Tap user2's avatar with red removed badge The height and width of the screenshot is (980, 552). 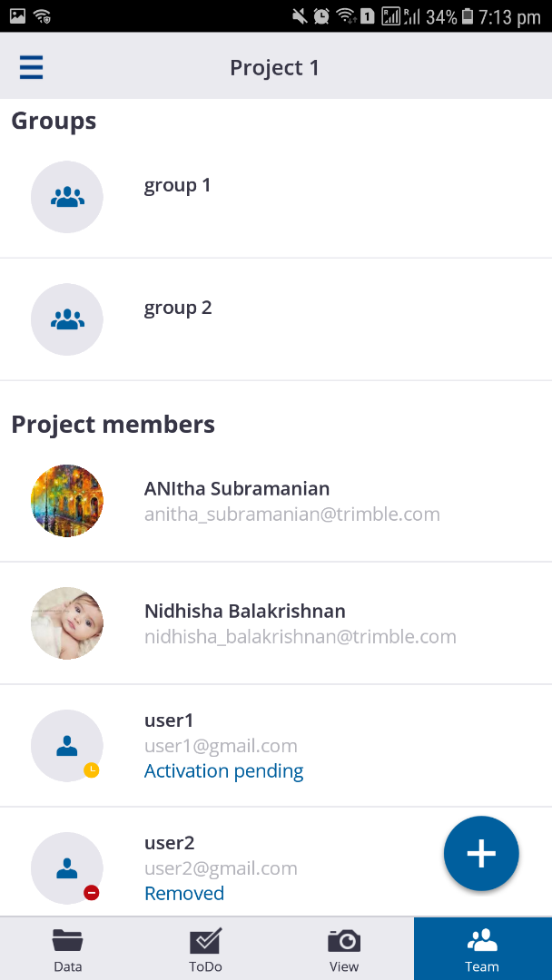click(67, 868)
